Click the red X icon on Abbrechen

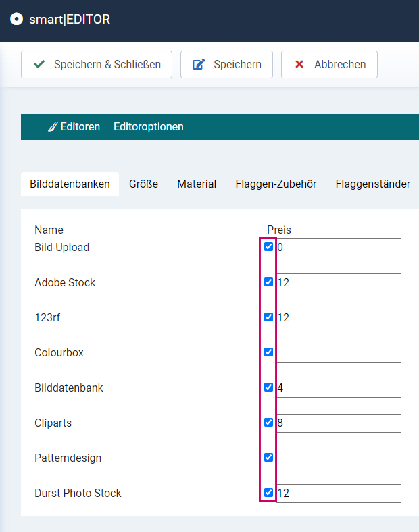click(x=299, y=64)
